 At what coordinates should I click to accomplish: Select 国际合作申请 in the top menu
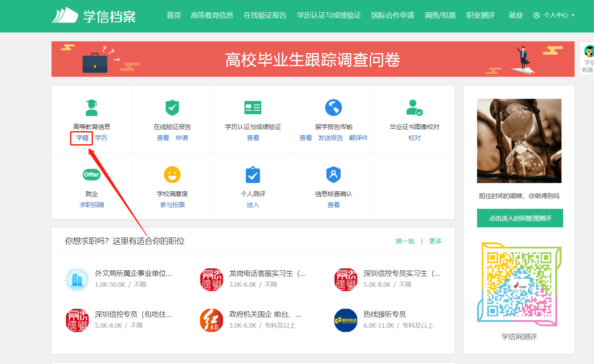point(393,15)
